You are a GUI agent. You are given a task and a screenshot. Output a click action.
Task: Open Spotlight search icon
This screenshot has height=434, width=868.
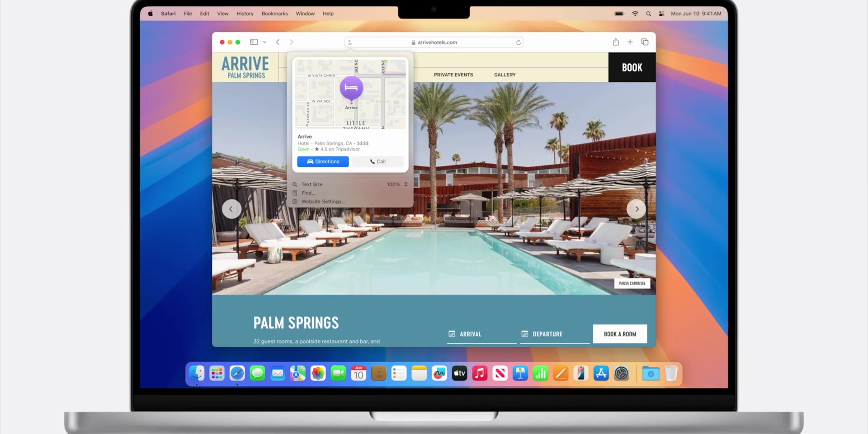(x=648, y=14)
